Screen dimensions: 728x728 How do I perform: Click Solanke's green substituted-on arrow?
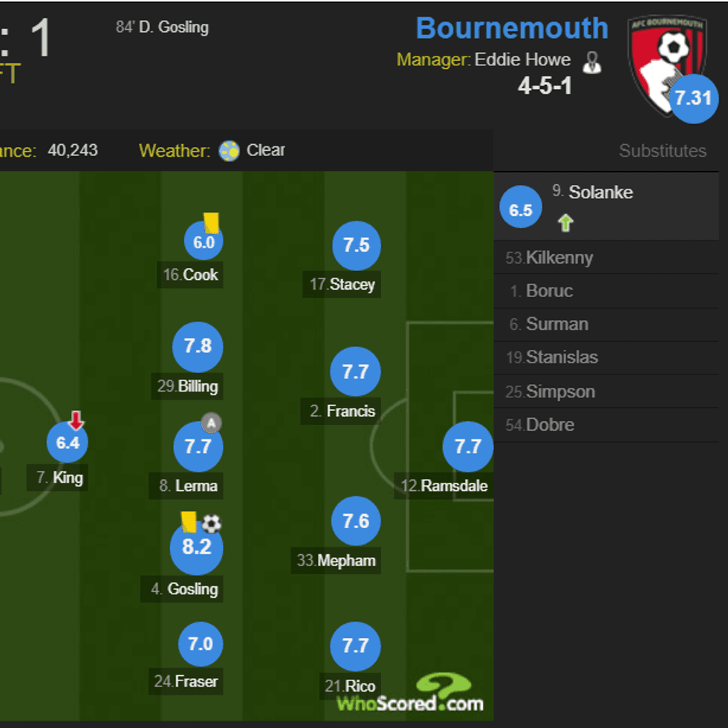[x=566, y=223]
